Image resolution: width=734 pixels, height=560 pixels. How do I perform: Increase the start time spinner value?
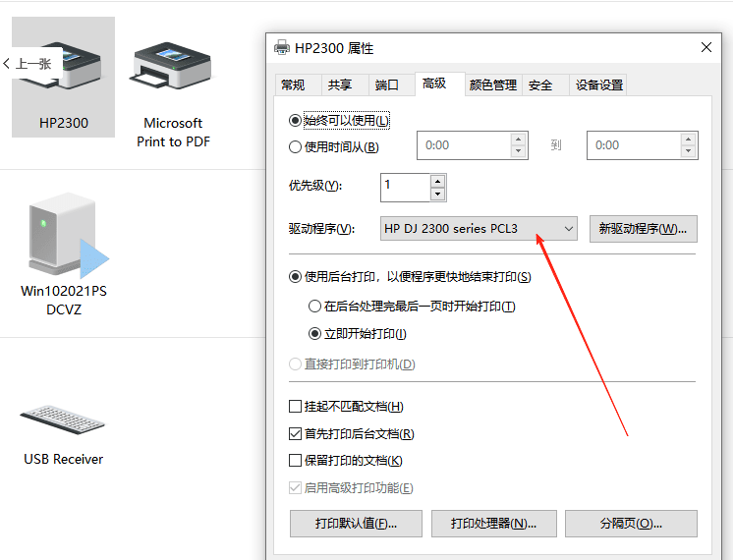point(518,140)
